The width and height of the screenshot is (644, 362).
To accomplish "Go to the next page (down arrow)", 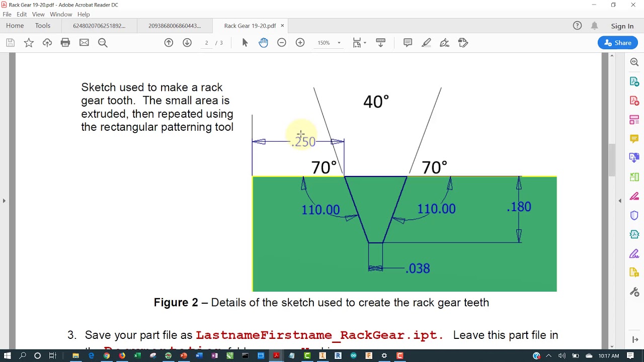I will pyautogui.click(x=187, y=43).
